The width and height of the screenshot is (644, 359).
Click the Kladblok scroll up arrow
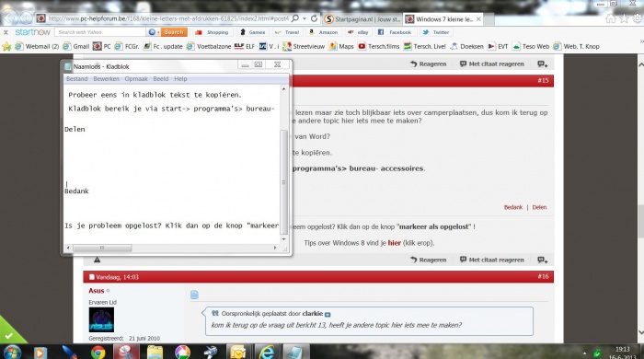tap(283, 89)
